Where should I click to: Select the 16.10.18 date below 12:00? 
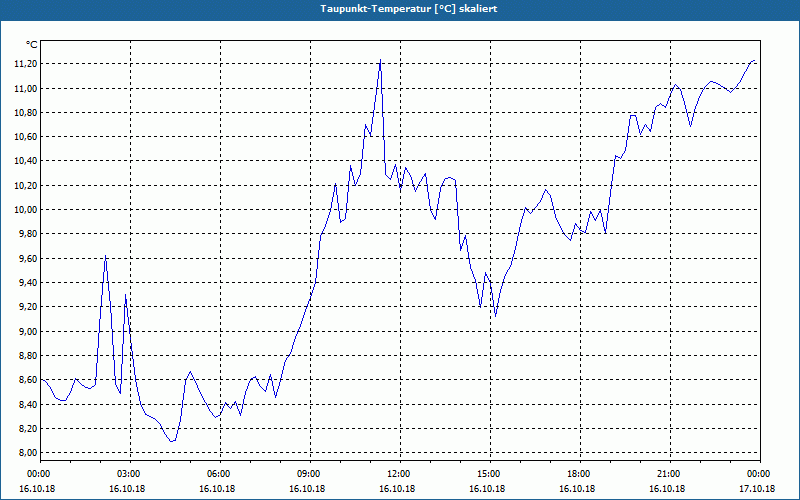(x=397, y=489)
